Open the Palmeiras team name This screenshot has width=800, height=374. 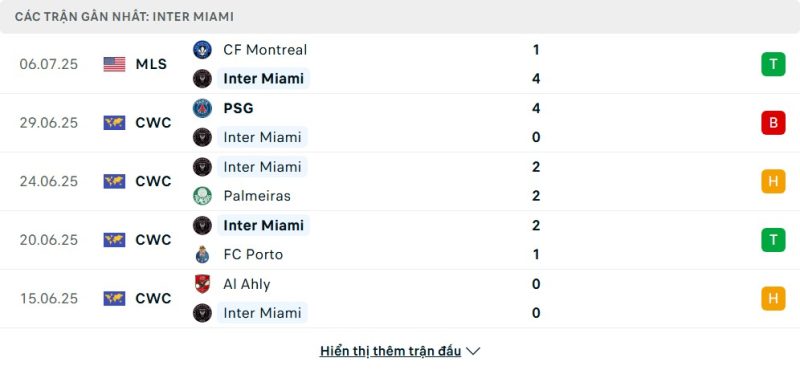coord(257,196)
